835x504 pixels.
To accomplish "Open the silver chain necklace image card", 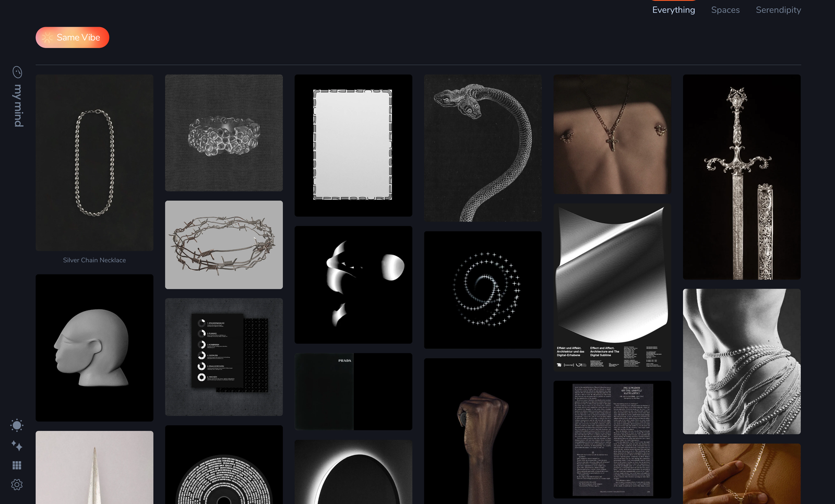I will [x=94, y=163].
